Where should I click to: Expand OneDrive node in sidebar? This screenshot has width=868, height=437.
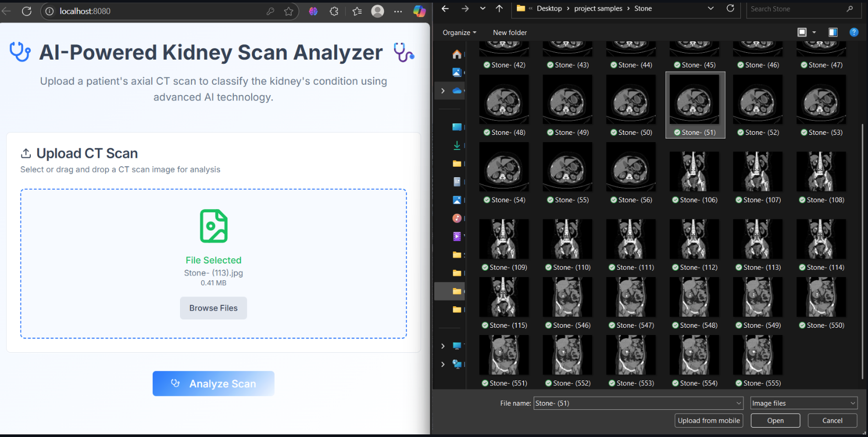coord(443,90)
